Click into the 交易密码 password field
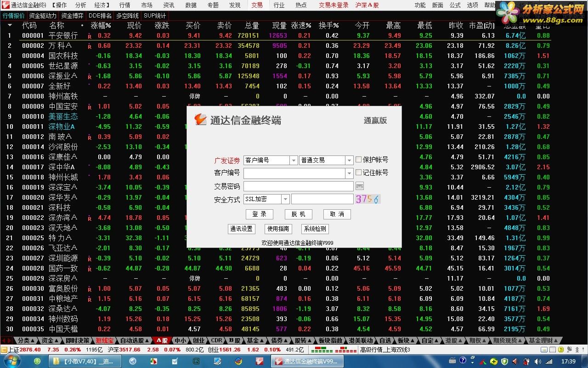588x368 pixels. pyautogui.click(x=299, y=186)
